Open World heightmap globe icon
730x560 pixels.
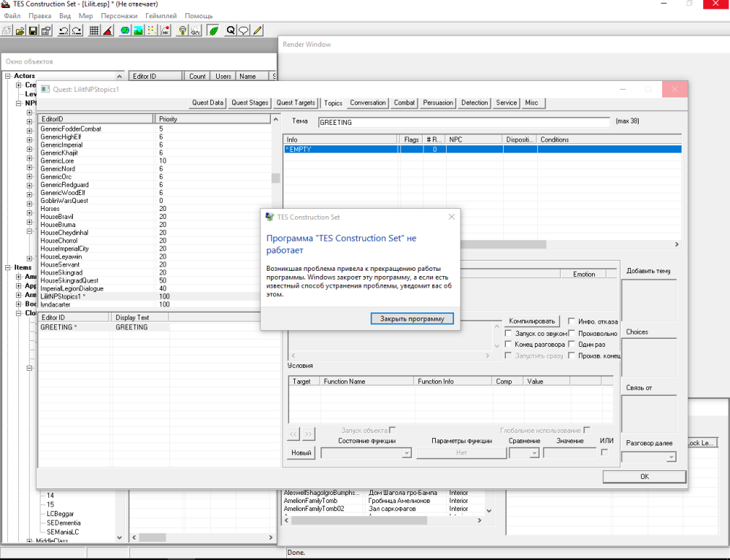(x=125, y=31)
